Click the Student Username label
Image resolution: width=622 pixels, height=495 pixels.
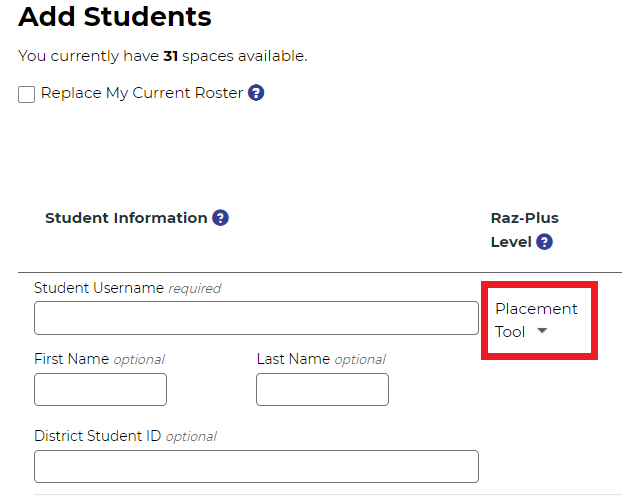pos(99,288)
